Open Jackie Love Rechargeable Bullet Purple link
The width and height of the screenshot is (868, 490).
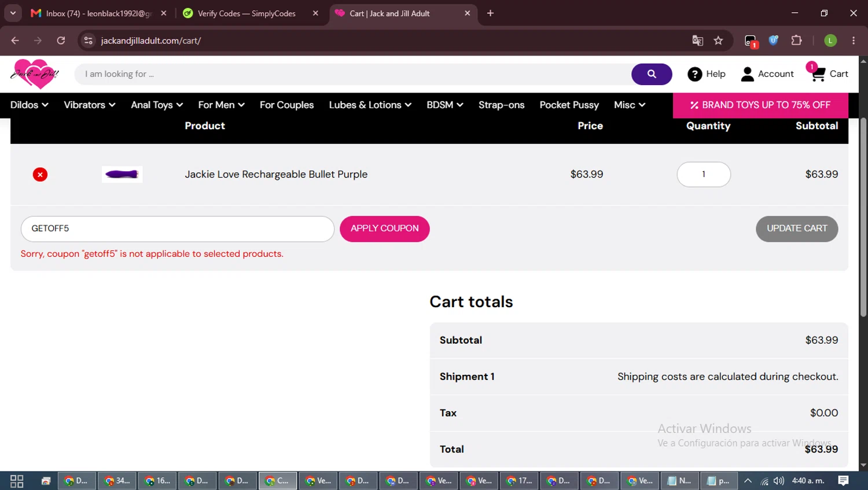click(x=276, y=174)
